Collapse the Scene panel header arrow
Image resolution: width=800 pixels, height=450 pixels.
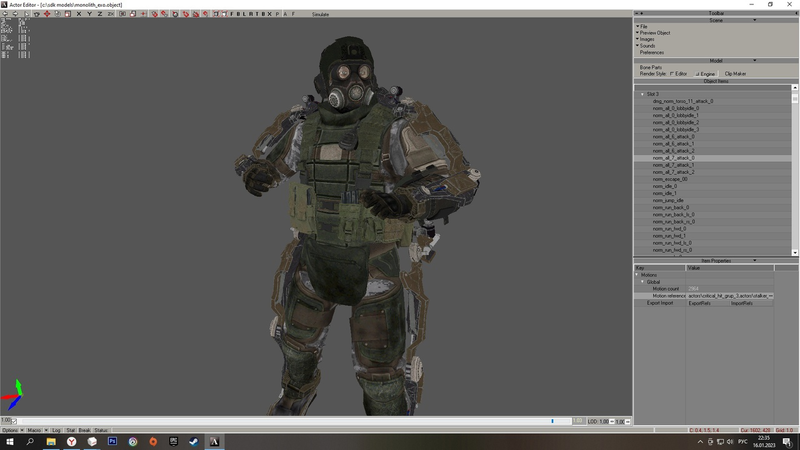coord(755,20)
